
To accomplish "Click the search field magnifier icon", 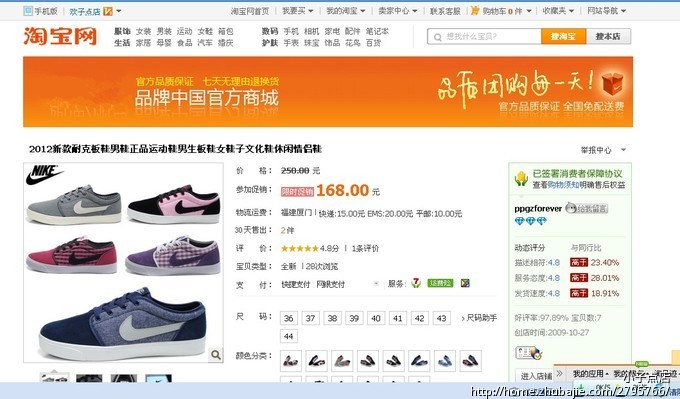I will point(438,37).
